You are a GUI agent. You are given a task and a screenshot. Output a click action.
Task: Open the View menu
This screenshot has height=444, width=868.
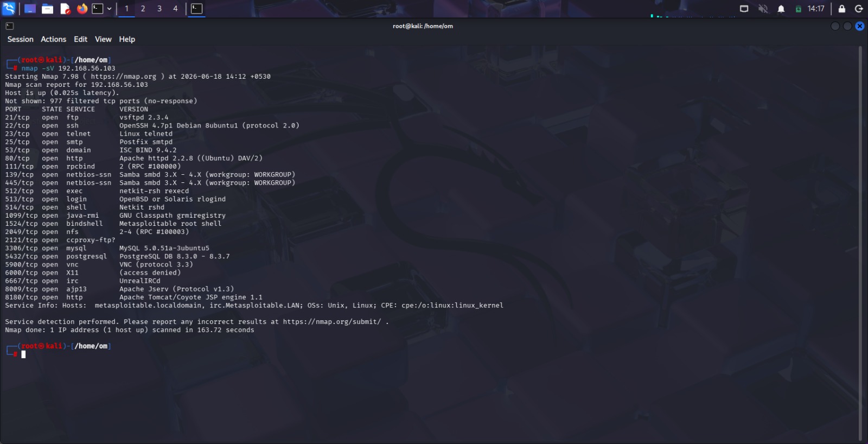103,39
